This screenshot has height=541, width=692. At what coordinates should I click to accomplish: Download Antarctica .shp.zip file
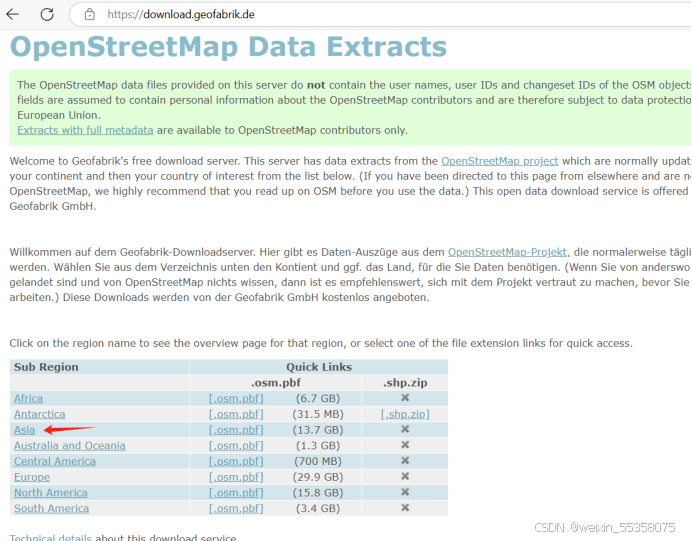tap(405, 414)
